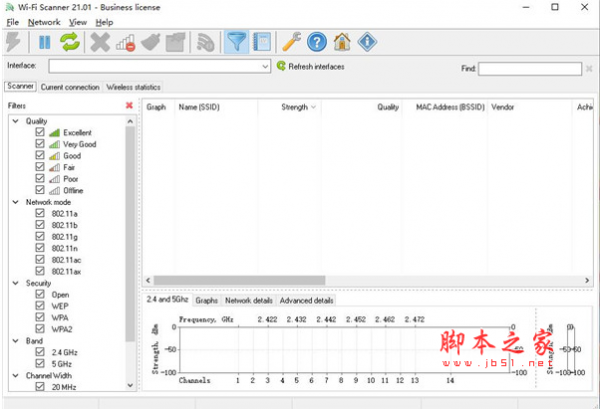Open the Graphs tab
600x409 pixels.
(x=207, y=301)
